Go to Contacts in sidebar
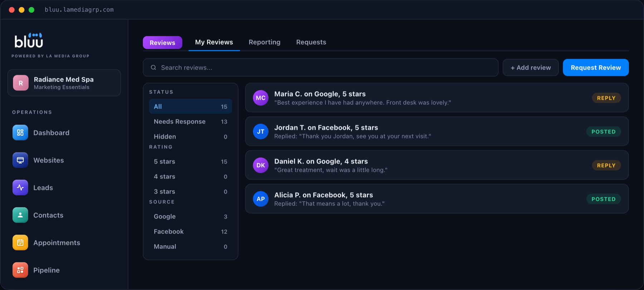 pos(48,215)
